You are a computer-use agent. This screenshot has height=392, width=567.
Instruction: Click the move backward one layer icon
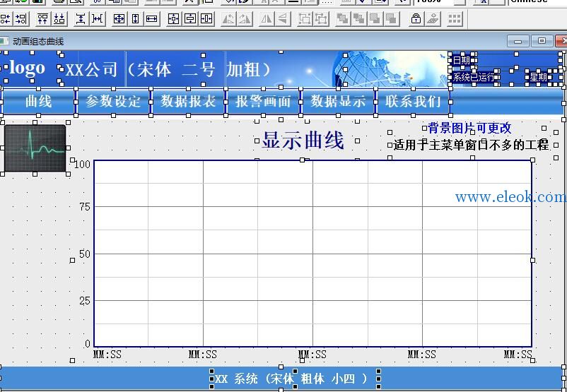click(392, 19)
